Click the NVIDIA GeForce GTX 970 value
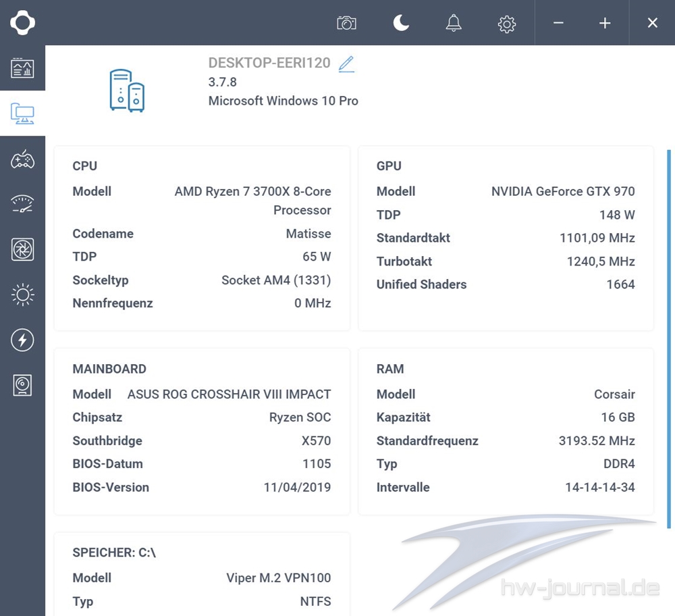675x616 pixels. pyautogui.click(x=563, y=191)
